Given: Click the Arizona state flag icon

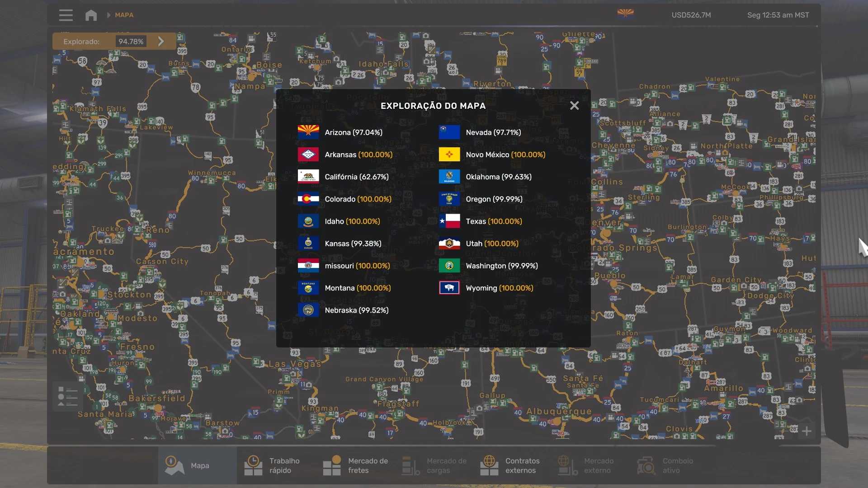Looking at the screenshot, I should point(308,132).
